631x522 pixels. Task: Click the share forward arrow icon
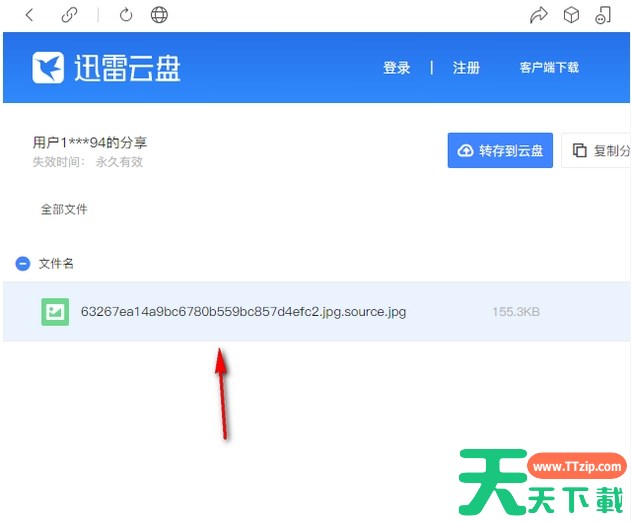538,15
